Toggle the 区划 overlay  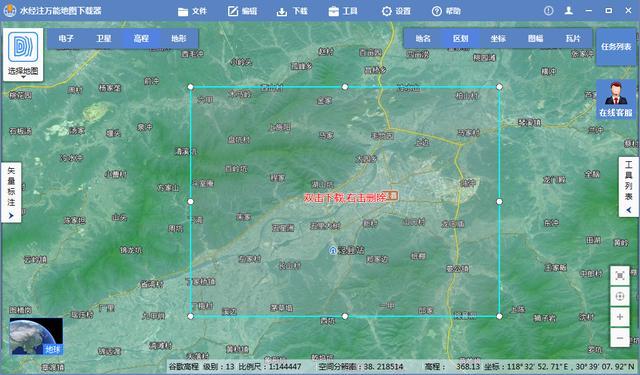(460, 38)
